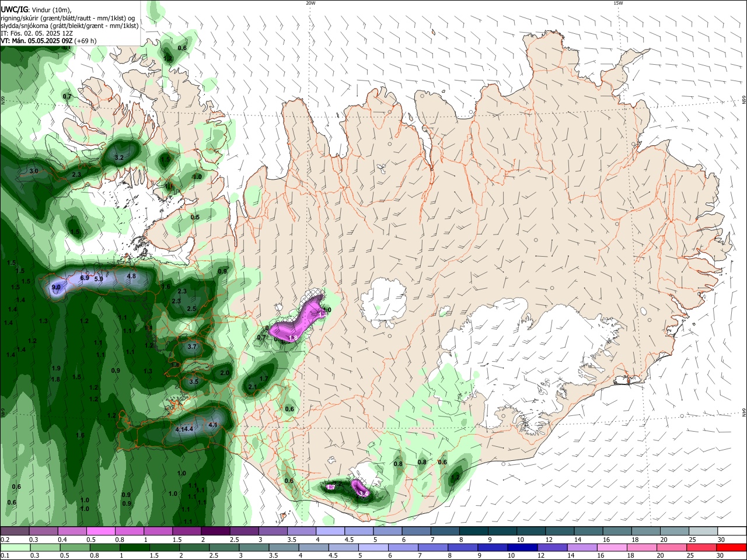This screenshot has height=560, width=747.
Task: Select the white 30 snow legend swatch
Action: point(732,531)
